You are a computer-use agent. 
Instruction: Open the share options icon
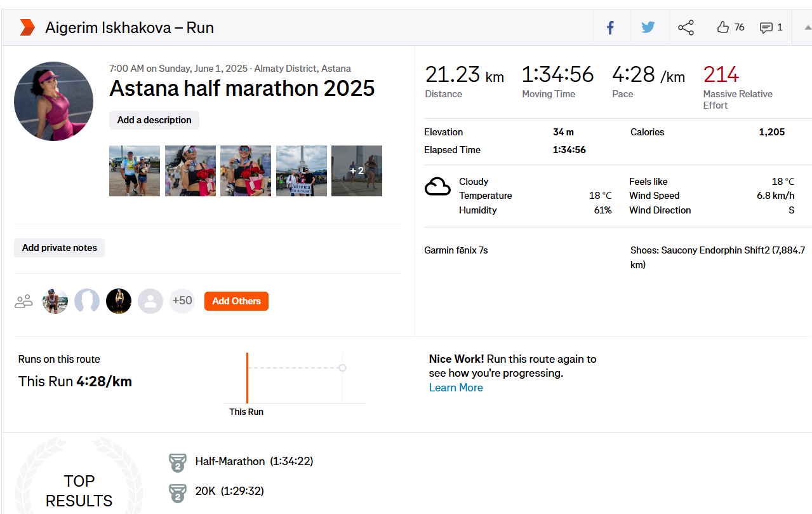click(x=686, y=28)
